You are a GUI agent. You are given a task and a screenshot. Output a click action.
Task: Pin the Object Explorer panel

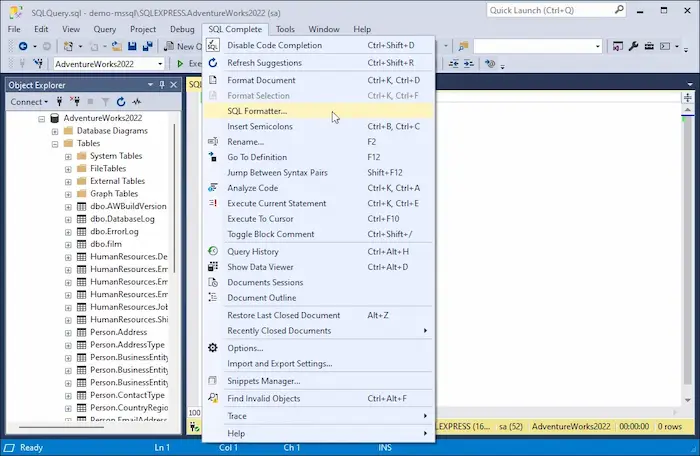pyautogui.click(x=162, y=85)
